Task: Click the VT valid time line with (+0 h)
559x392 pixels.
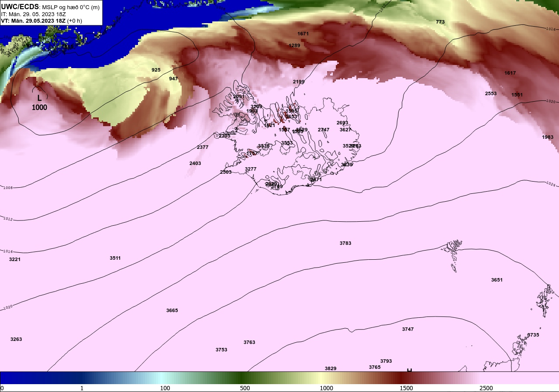Action: [41, 21]
